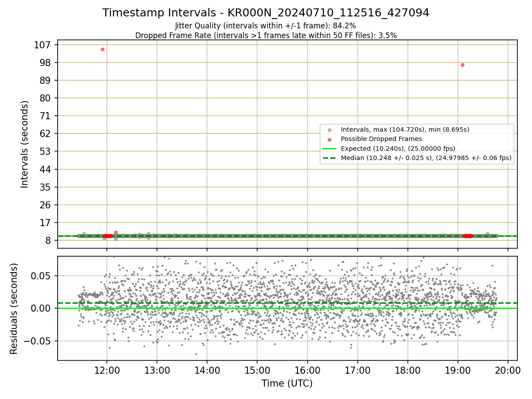Viewport: 532px width, 399px height.
Task: Select the "Jitter Quality" 84.2% subtitle line
Action: click(x=266, y=26)
